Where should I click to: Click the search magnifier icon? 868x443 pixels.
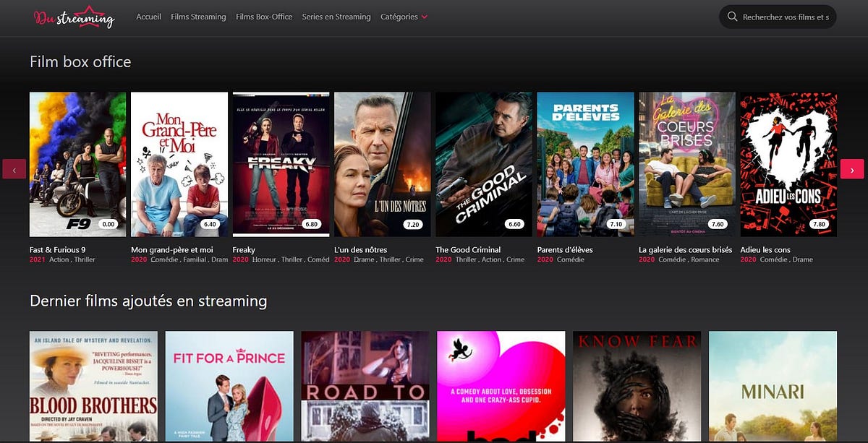pos(733,17)
